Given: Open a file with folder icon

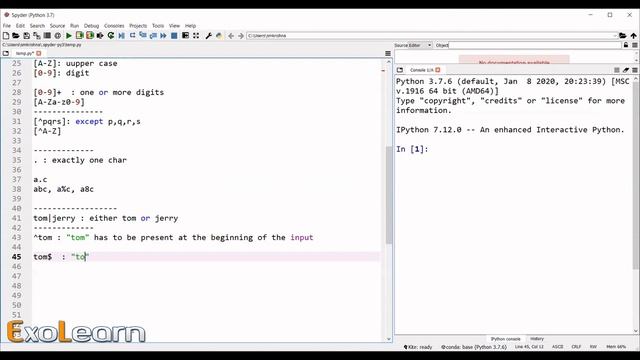Looking at the screenshot, I should (x=16, y=36).
